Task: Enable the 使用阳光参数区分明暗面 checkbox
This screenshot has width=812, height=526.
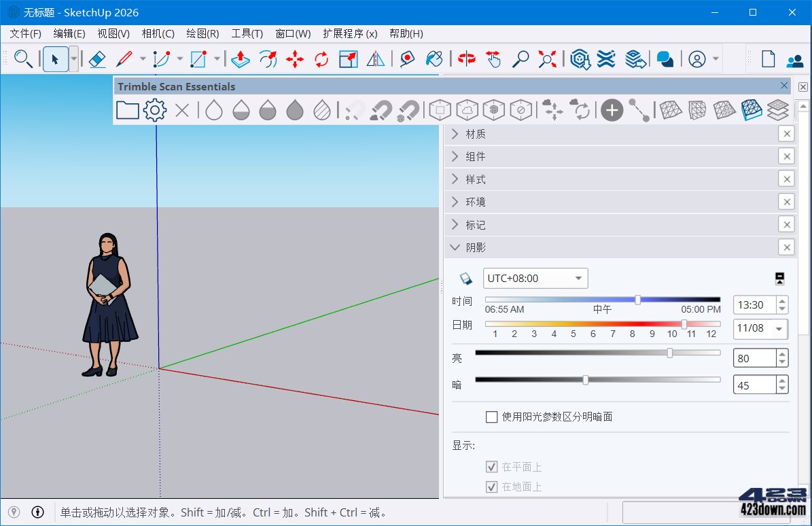Action: click(492, 417)
